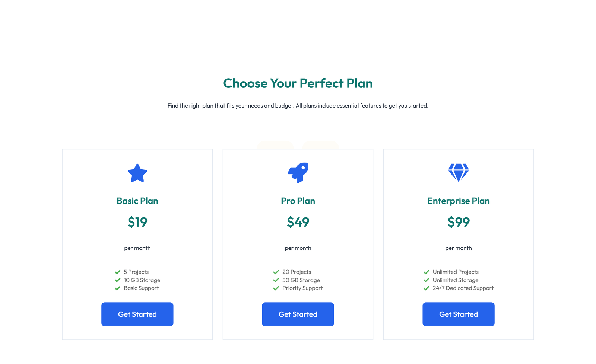The width and height of the screenshot is (596, 364).
Task: Click the checkmark beside Priority Support
Action: point(276,288)
